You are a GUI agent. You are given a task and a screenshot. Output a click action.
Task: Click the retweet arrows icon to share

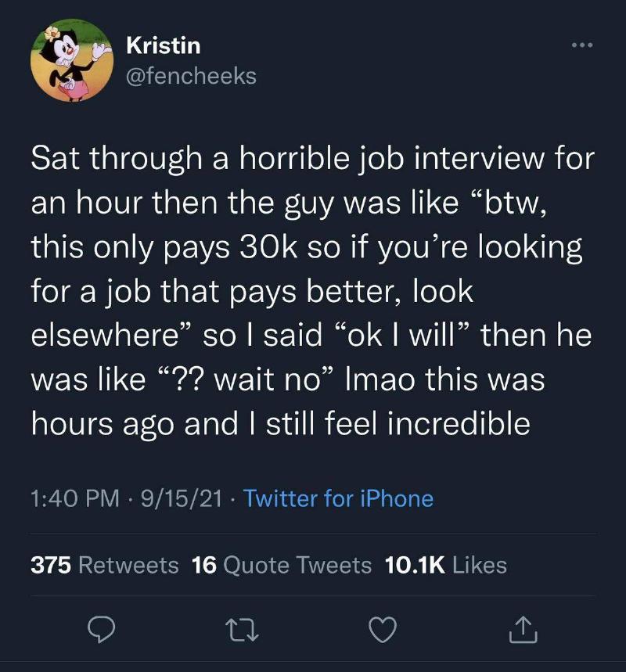243,631
